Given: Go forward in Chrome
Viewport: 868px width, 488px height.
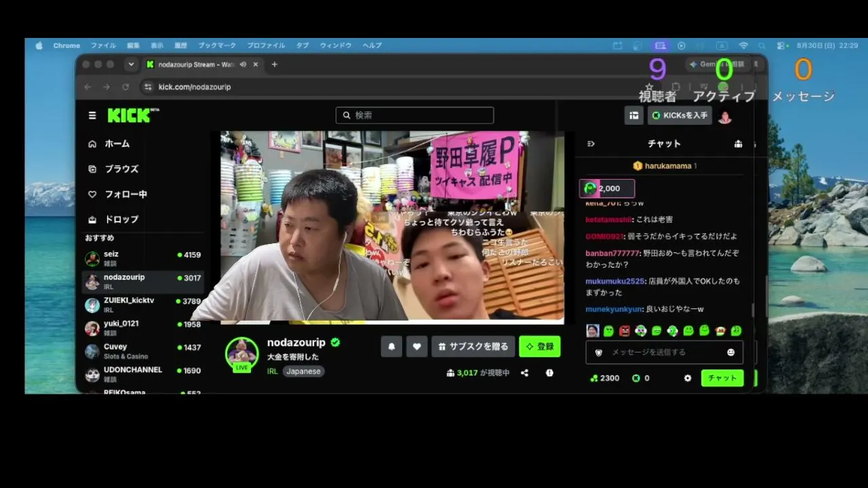Looking at the screenshot, I should point(106,87).
